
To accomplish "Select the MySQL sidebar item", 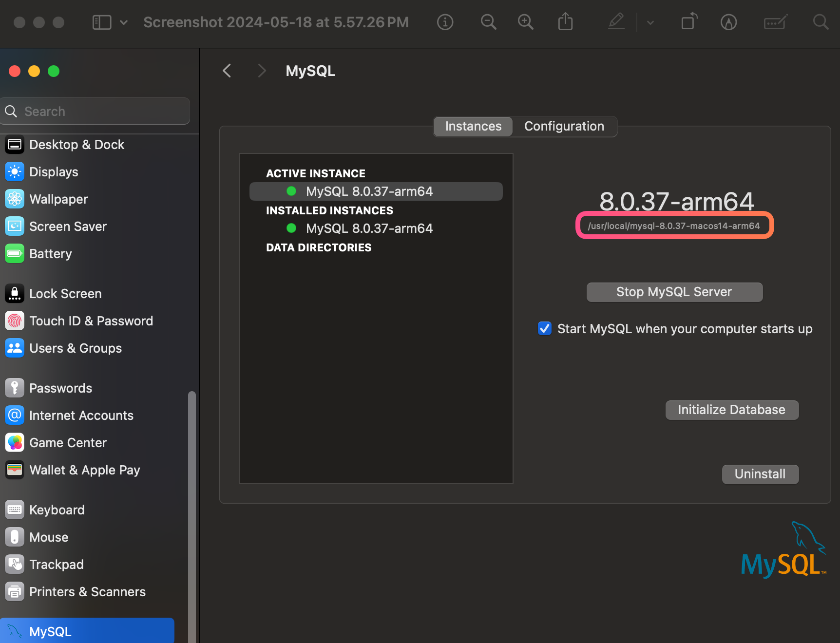I will pyautogui.click(x=87, y=631).
